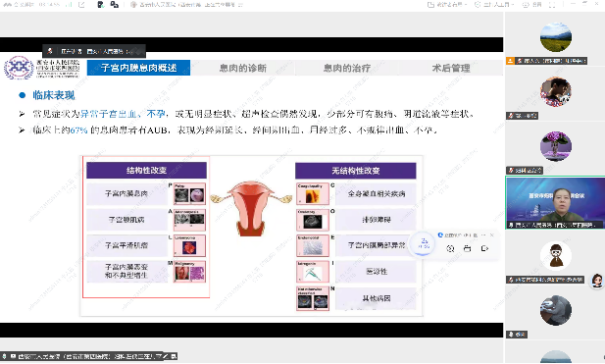Click the blue logo in floating widget header

click(440, 235)
